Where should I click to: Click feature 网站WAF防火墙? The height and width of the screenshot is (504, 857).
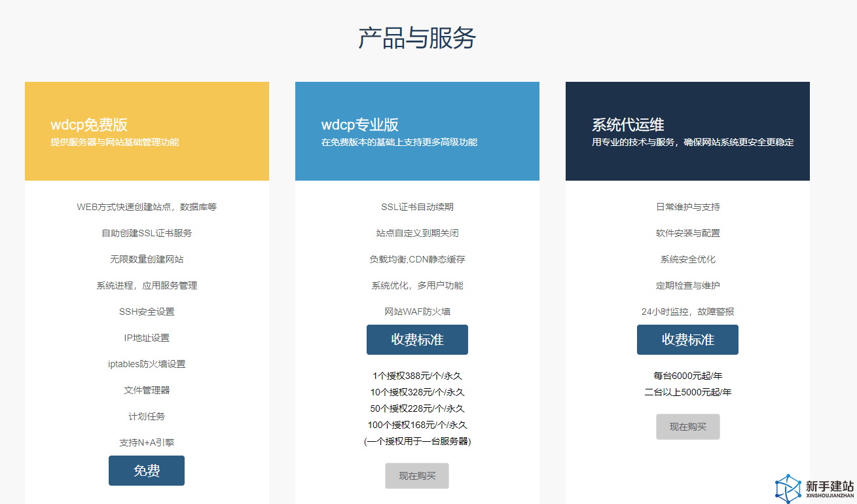(x=417, y=312)
